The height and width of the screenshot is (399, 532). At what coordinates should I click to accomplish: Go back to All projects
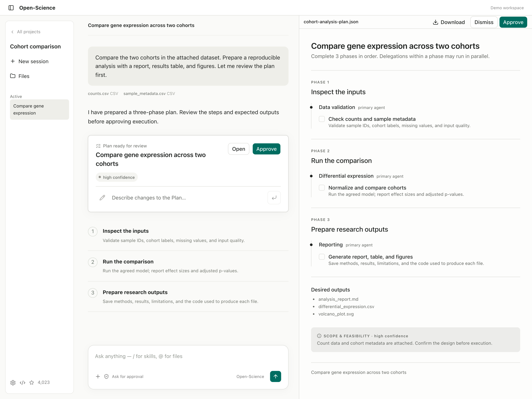pyautogui.click(x=25, y=32)
